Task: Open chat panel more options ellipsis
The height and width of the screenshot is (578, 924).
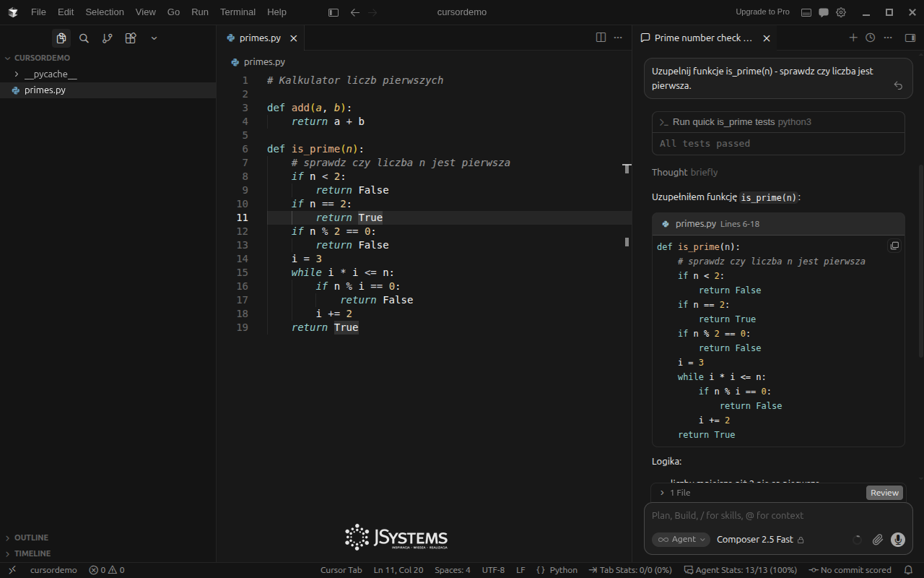Action: [x=888, y=38]
